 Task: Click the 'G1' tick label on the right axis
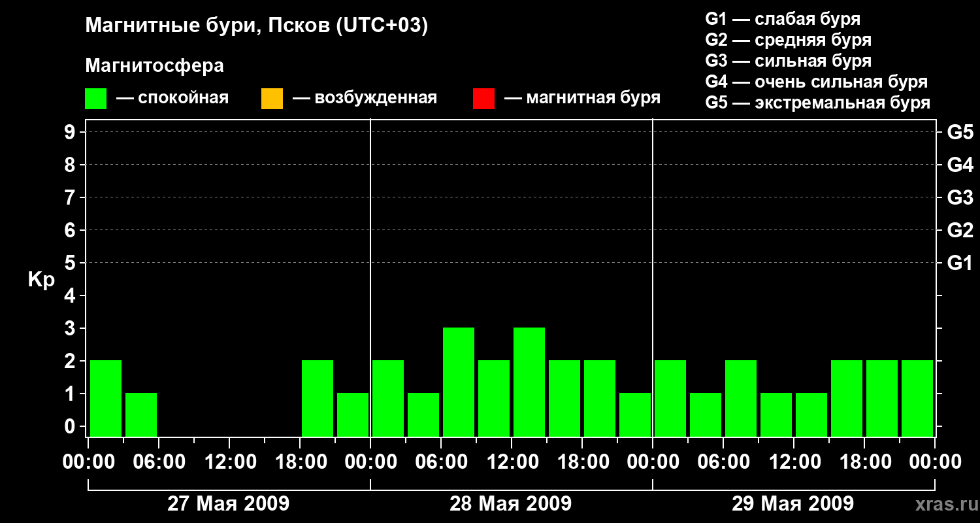(x=960, y=263)
